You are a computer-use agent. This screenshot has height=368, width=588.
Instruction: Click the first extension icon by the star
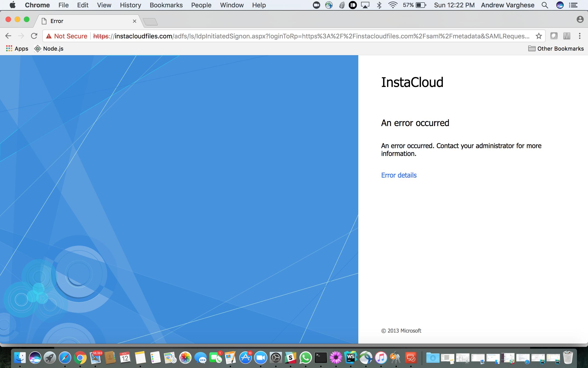click(554, 36)
